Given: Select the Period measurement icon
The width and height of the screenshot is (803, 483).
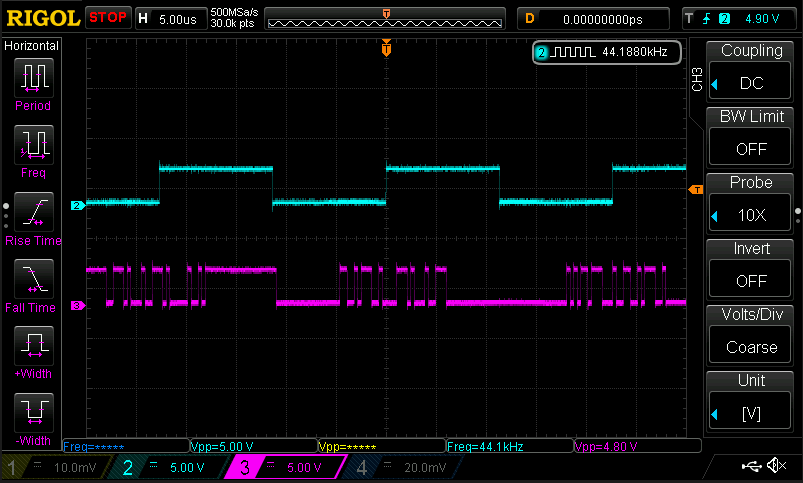Looking at the screenshot, I should click(34, 78).
